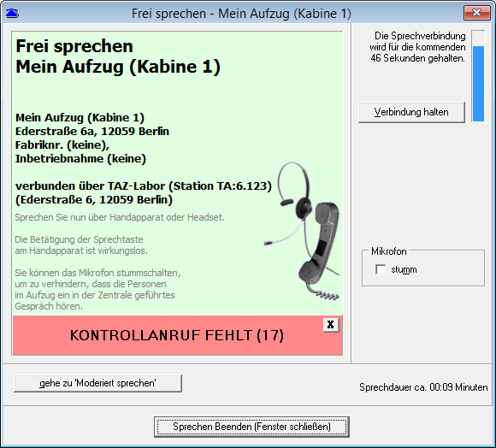
Task: Click the stumm label next to checkbox
Action: click(404, 269)
